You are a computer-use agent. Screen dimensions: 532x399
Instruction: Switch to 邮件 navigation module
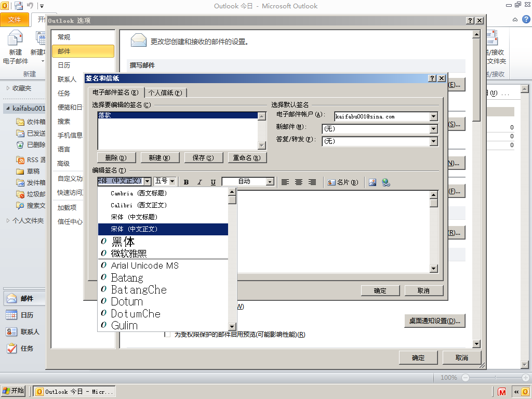point(24,298)
